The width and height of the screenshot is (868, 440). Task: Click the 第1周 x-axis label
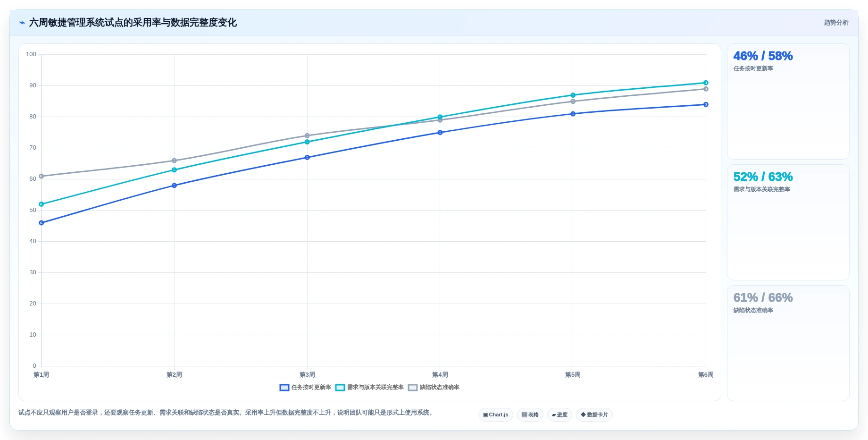coord(42,375)
